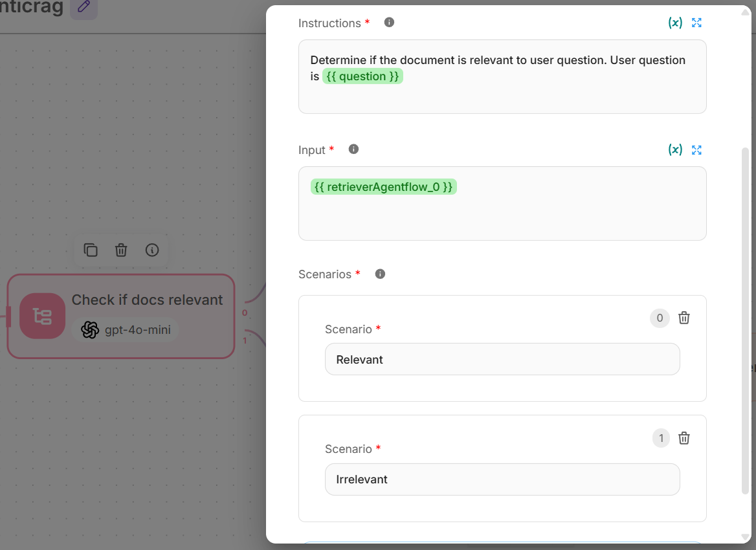Click the dialog's vertical scrollbar thumb
756x550 pixels.
pos(745,317)
